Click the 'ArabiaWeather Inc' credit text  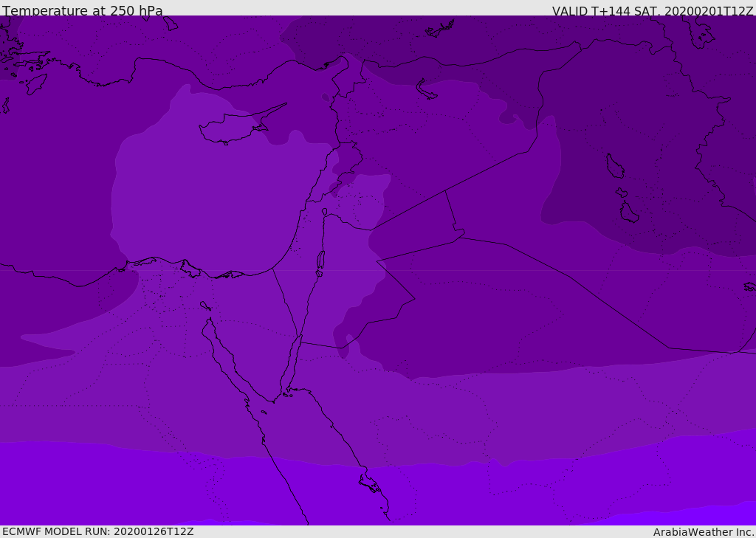703,532
